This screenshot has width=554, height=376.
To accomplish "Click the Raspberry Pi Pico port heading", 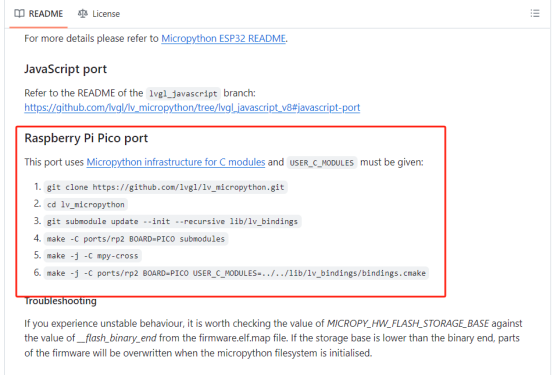I will (x=86, y=138).
